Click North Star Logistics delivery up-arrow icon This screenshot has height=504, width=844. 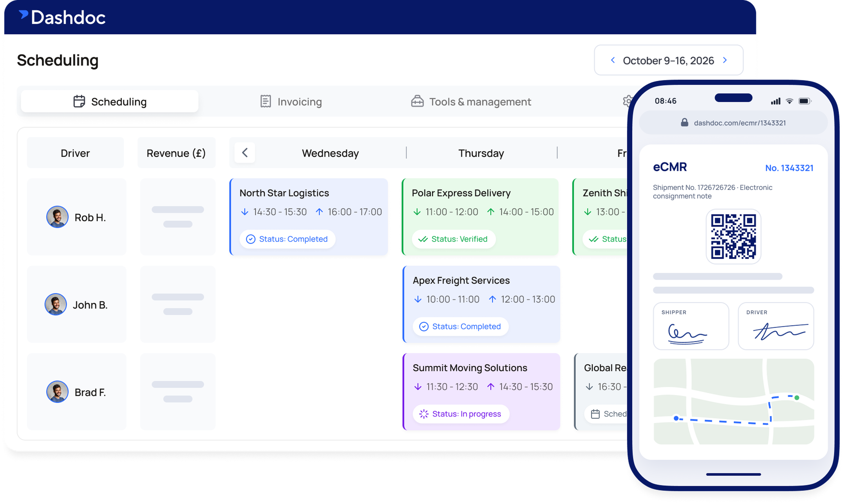320,212
